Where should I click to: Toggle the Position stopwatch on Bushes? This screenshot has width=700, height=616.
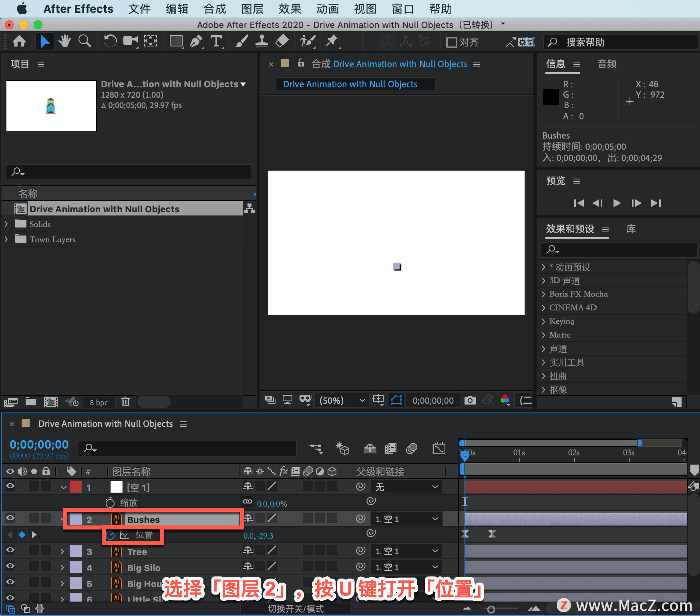tap(110, 535)
